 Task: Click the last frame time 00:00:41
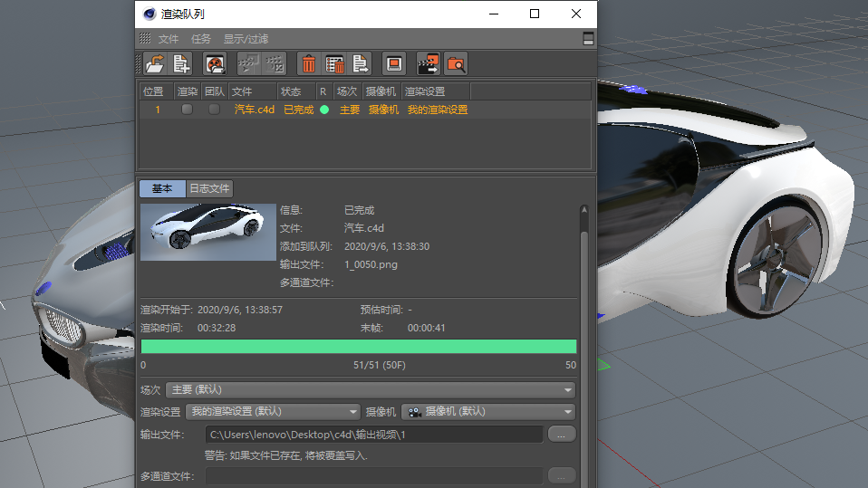[x=426, y=328]
